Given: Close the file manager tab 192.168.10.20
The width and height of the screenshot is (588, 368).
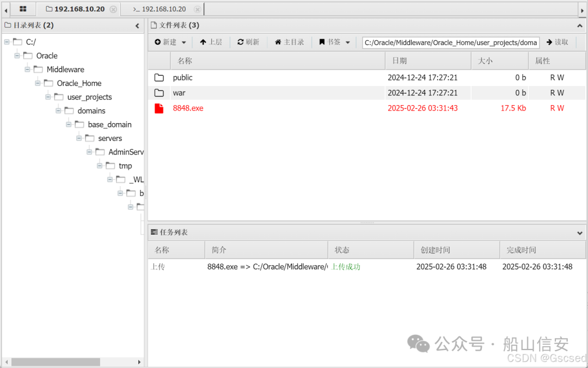Looking at the screenshot, I should pyautogui.click(x=113, y=9).
